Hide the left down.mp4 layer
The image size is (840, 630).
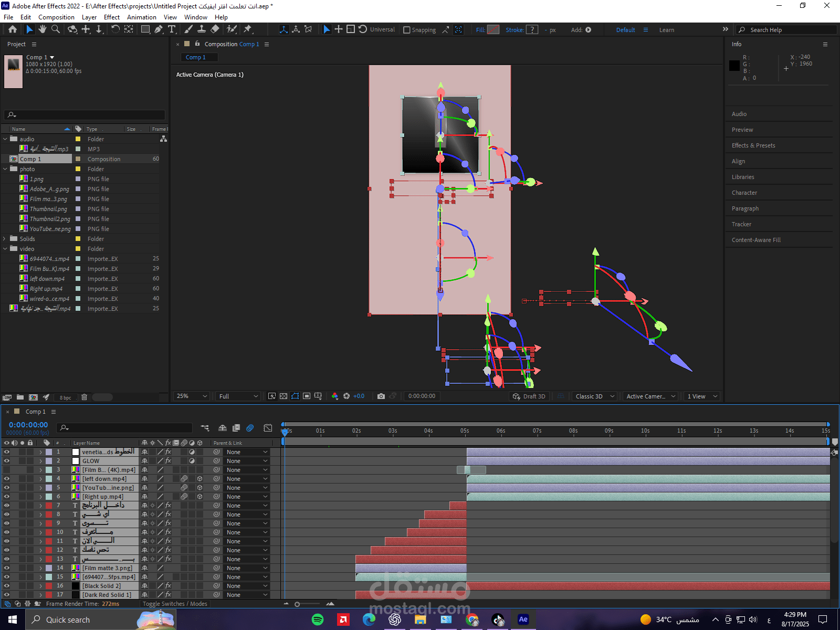pyautogui.click(x=7, y=479)
